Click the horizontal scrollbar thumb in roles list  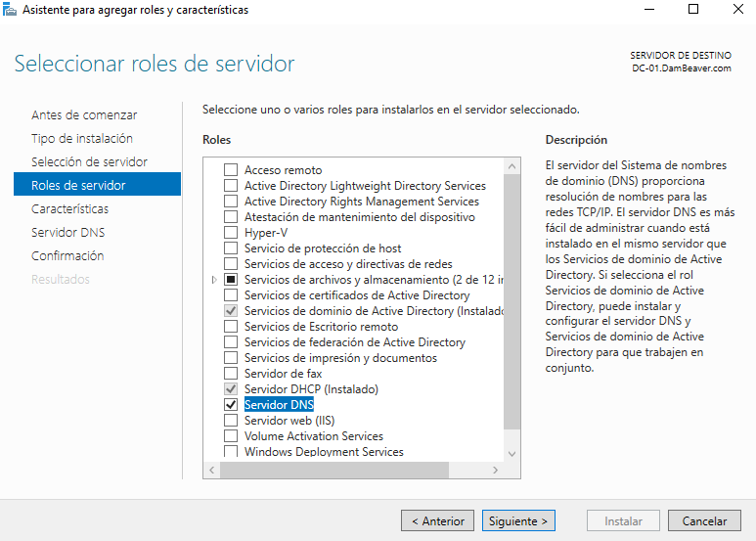point(334,470)
